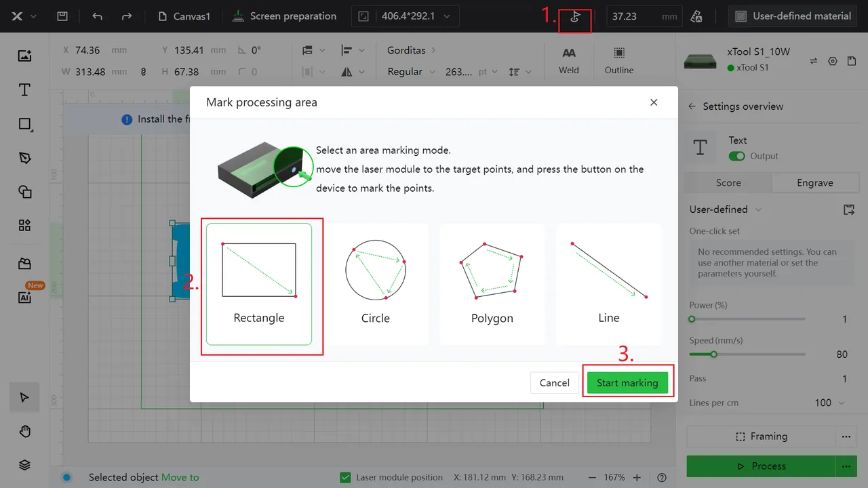The image size is (868, 488).
Task: Click the Cancel button in the dialog
Action: click(x=554, y=383)
